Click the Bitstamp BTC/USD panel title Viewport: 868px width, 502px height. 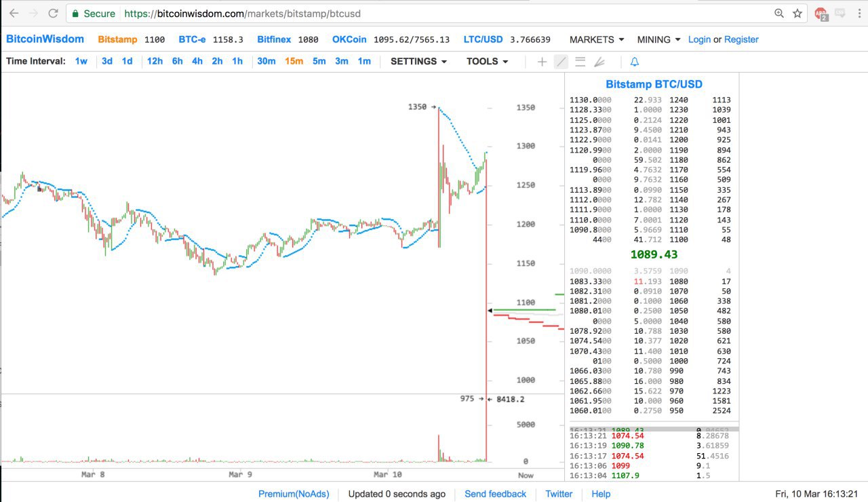click(x=654, y=84)
